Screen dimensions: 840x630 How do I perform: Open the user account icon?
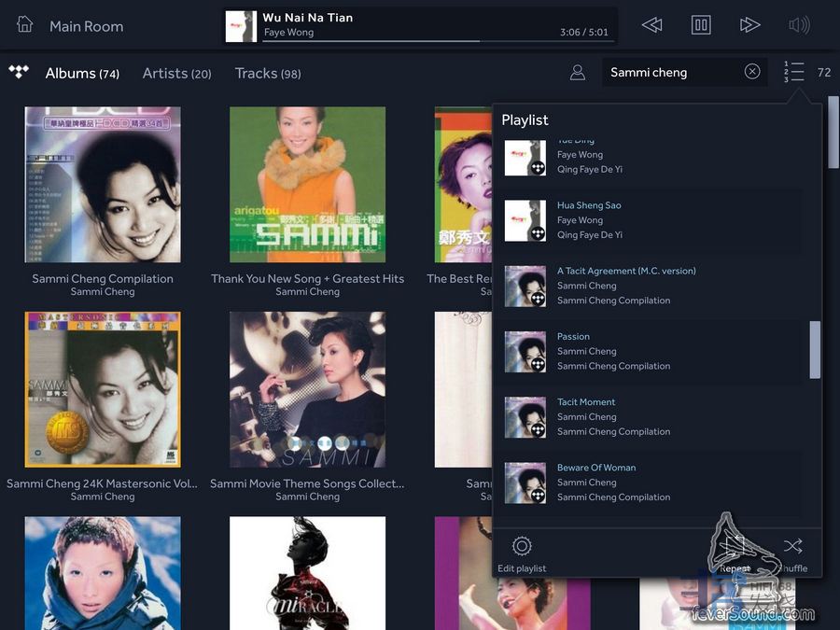tap(578, 72)
